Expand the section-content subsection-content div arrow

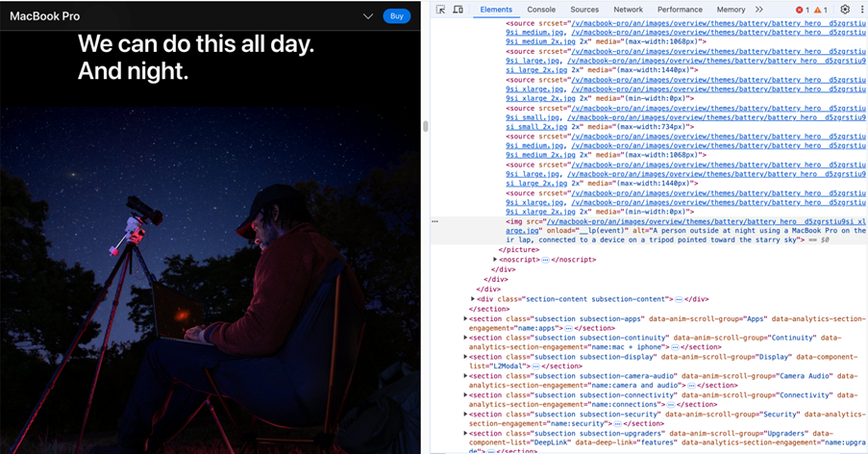pyautogui.click(x=473, y=299)
